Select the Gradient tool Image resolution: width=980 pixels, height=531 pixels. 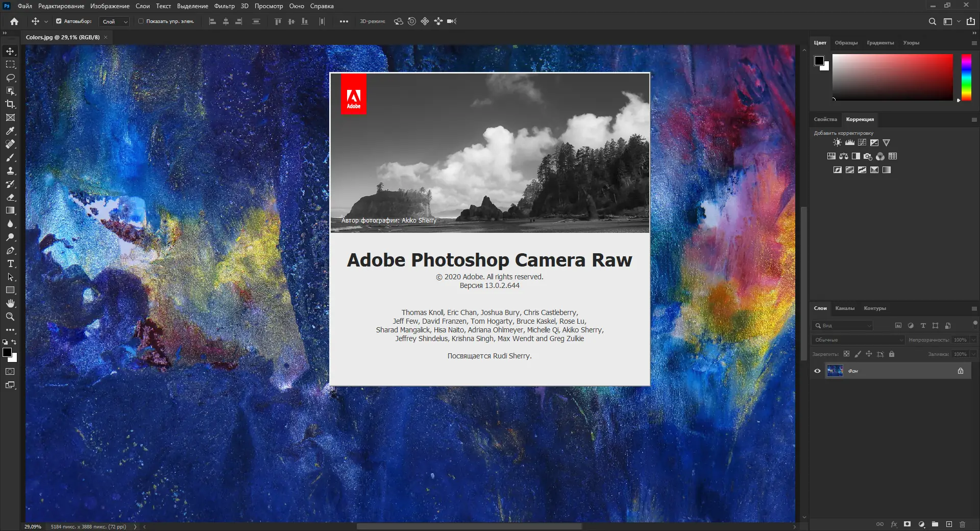(x=10, y=210)
